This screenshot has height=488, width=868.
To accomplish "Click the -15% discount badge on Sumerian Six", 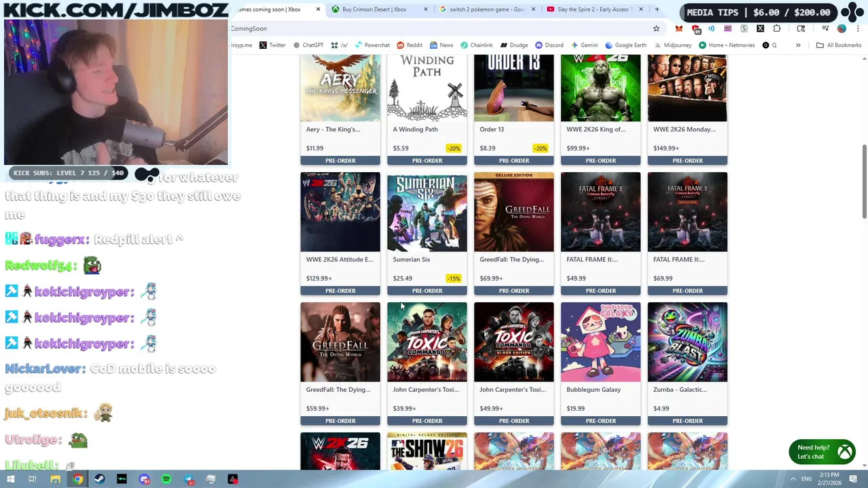I will click(x=453, y=278).
